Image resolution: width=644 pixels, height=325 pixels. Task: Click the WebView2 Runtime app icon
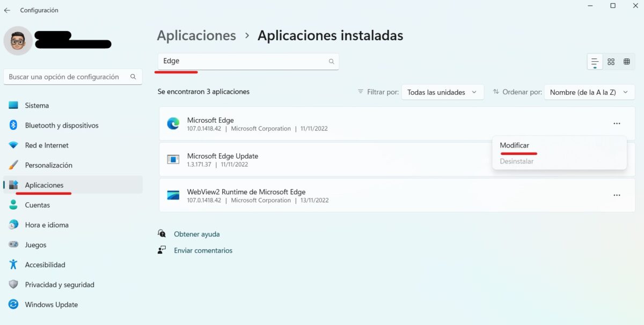(x=173, y=196)
